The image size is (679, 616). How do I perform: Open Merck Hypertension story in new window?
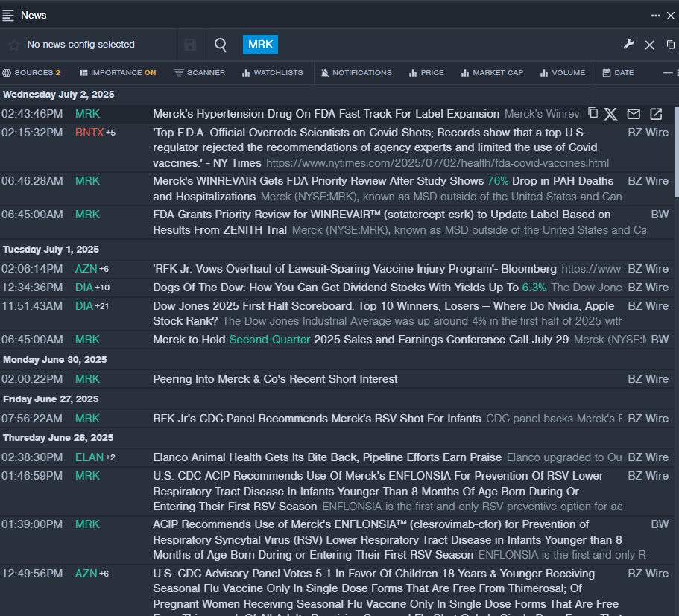pyautogui.click(x=656, y=114)
